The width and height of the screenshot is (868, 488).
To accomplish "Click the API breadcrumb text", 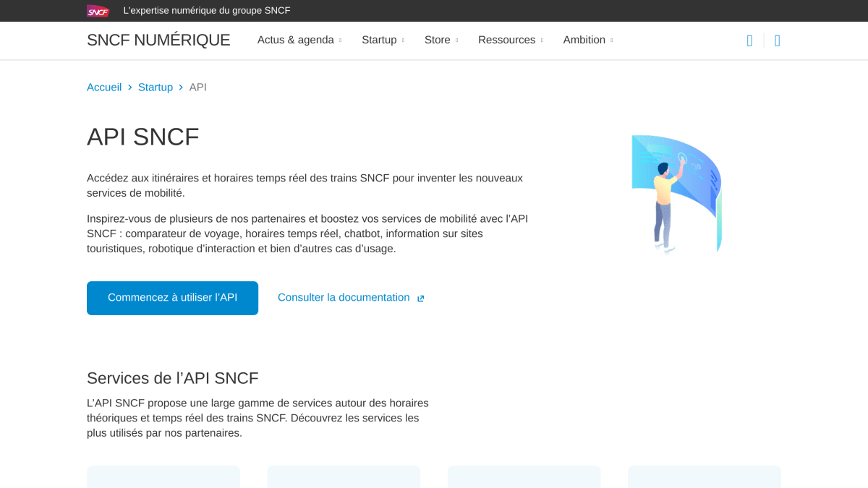I will [x=198, y=87].
